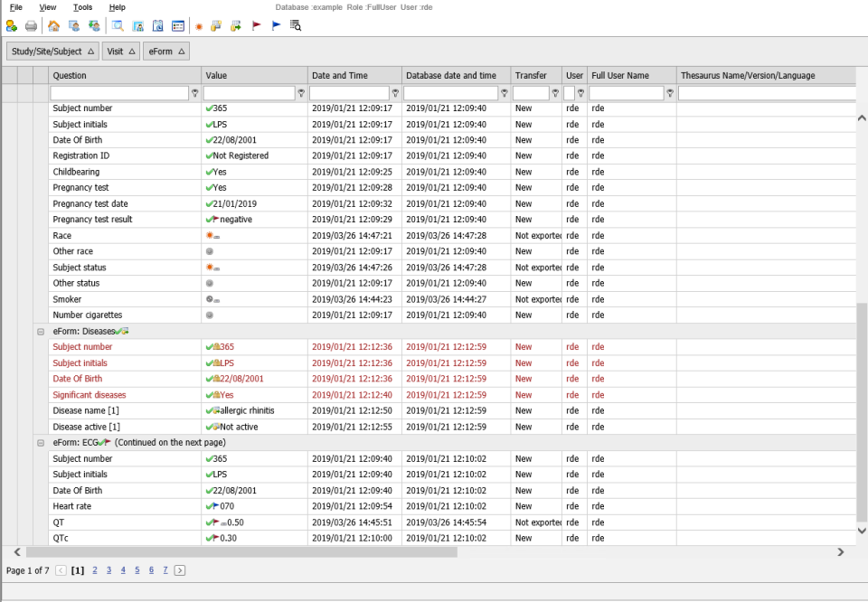Image resolution: width=868 pixels, height=602 pixels.
Task: Click the orange sun toolbar icon
Action: click(x=199, y=26)
